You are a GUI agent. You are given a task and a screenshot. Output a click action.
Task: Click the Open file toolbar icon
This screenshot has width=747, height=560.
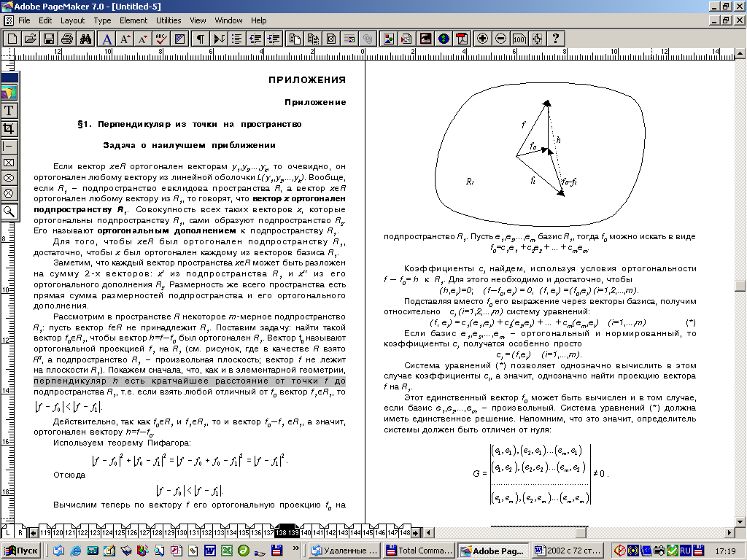point(31,39)
